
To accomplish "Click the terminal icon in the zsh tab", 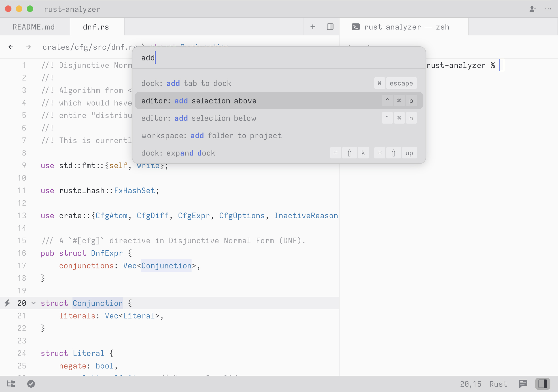I will [x=356, y=27].
